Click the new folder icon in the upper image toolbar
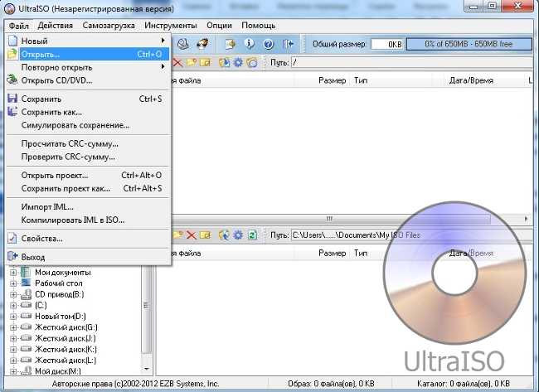The height and width of the screenshot is (392, 539). click(192, 63)
